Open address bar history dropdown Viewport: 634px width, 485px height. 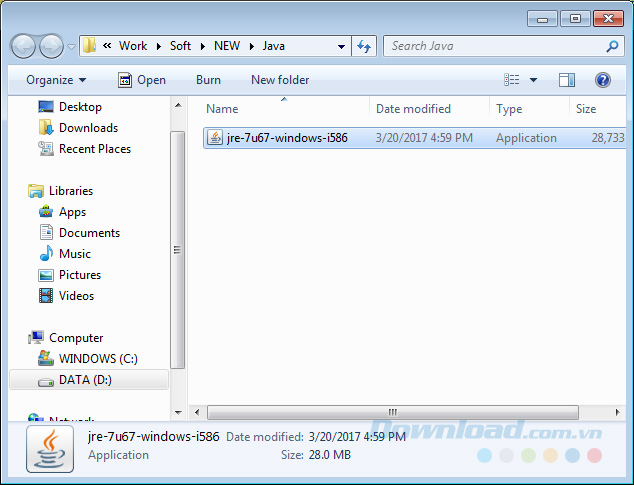[x=341, y=47]
